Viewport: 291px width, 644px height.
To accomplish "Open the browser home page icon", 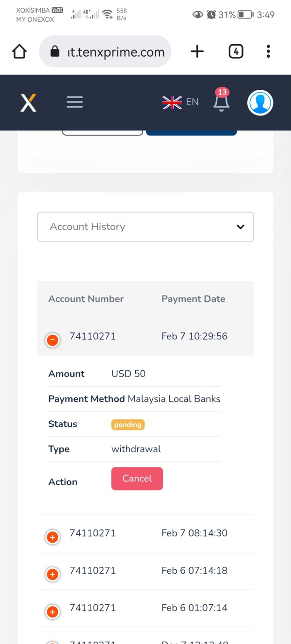I will tap(19, 51).
